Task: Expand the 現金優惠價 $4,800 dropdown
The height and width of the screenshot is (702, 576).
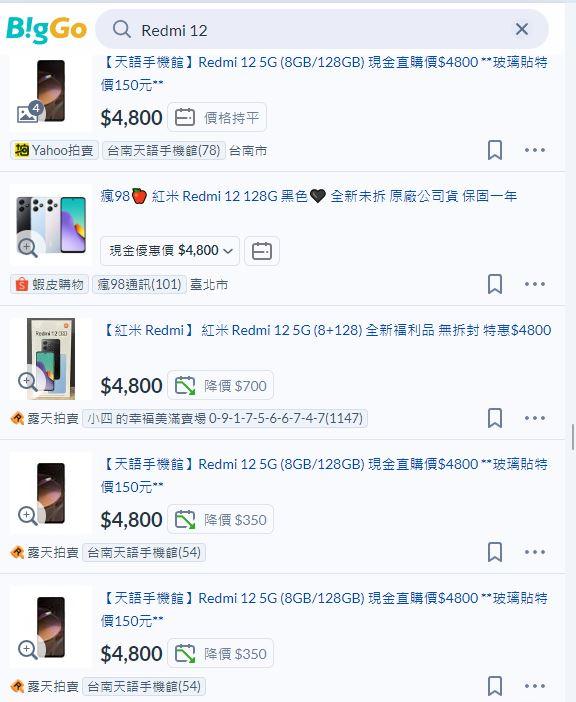Action: 170,251
